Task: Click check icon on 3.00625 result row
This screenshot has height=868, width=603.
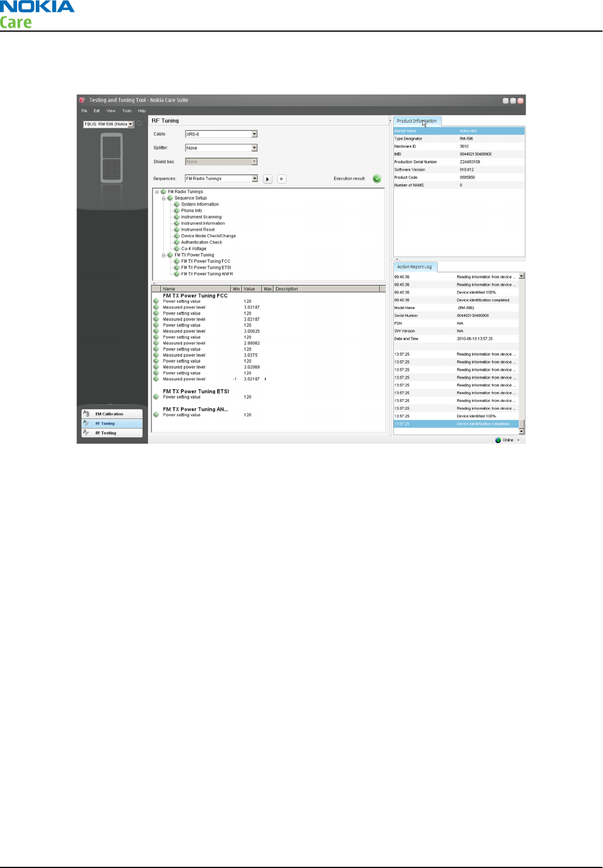Action: click(156, 331)
